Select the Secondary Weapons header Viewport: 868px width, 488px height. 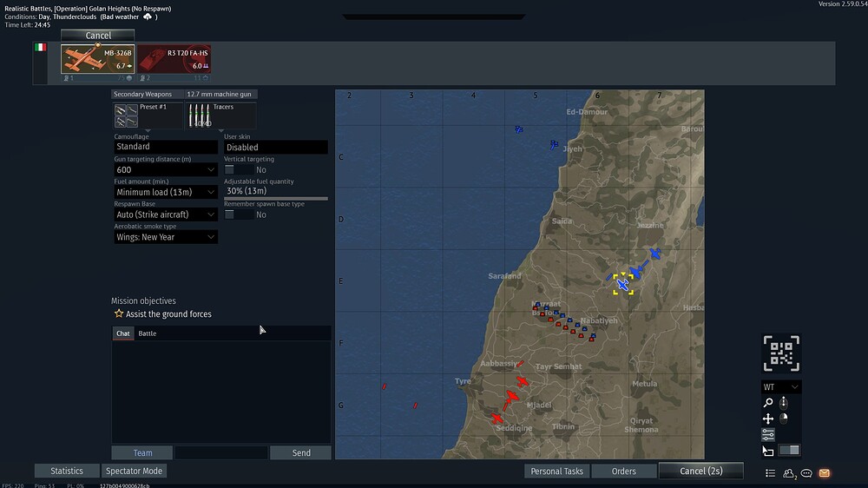[148, 94]
